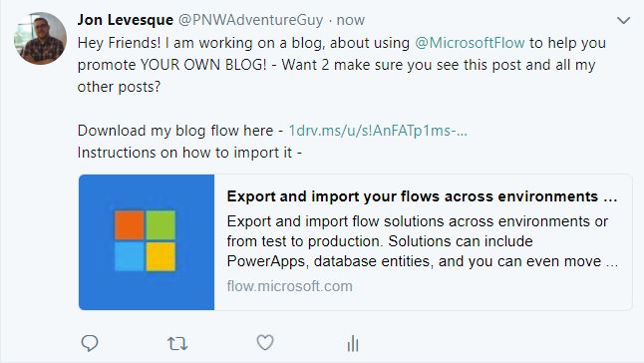Image resolution: width=644 pixels, height=363 pixels.
Task: Open the flow.microsoft.com domain label
Action: coord(289,286)
